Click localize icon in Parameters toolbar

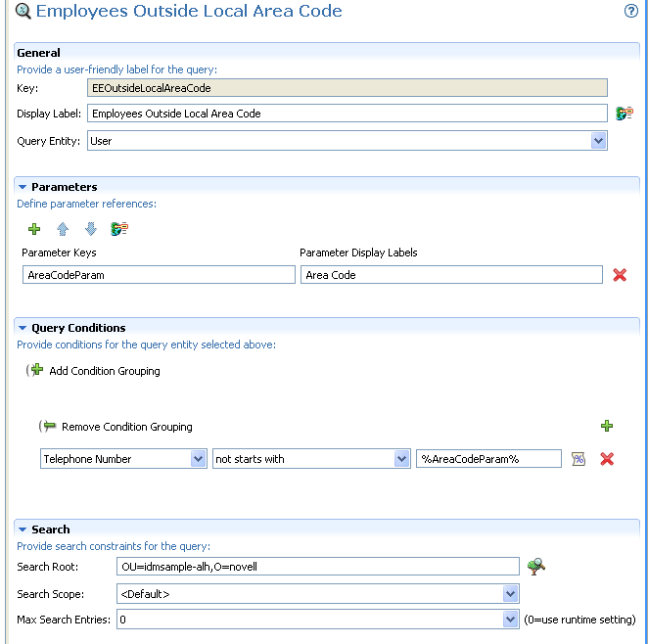click(119, 229)
